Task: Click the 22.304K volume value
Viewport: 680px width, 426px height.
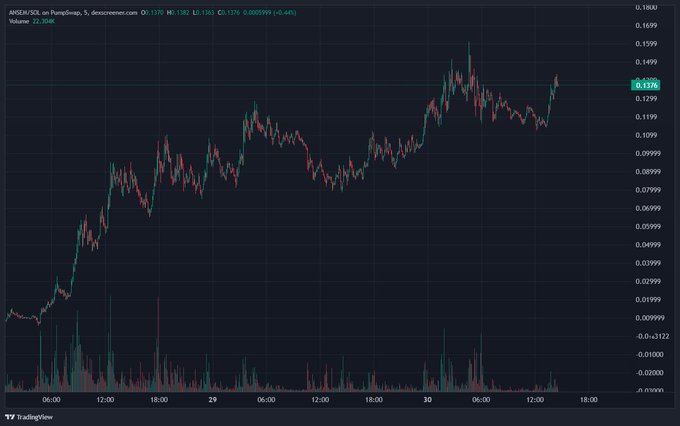Action: coord(44,21)
